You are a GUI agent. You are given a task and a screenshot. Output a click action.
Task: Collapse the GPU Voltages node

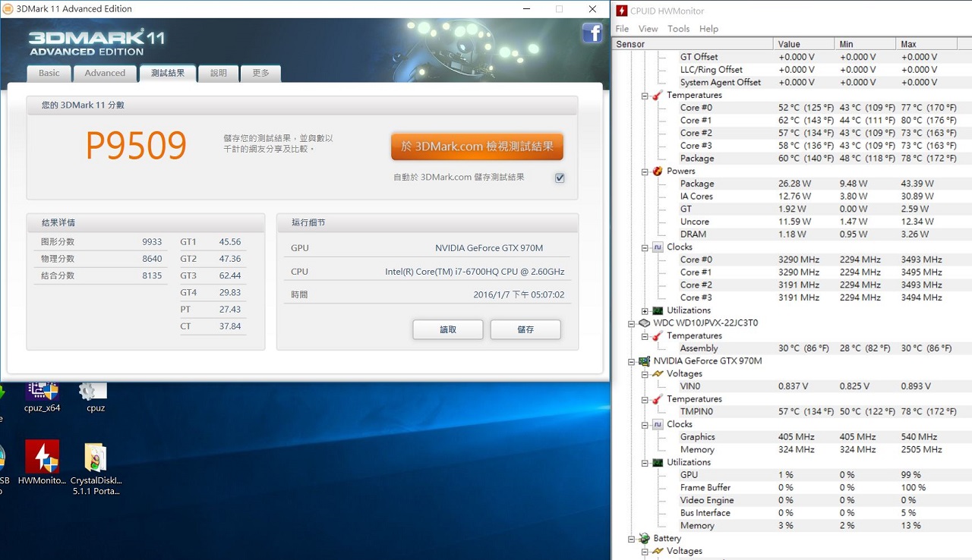(x=645, y=374)
